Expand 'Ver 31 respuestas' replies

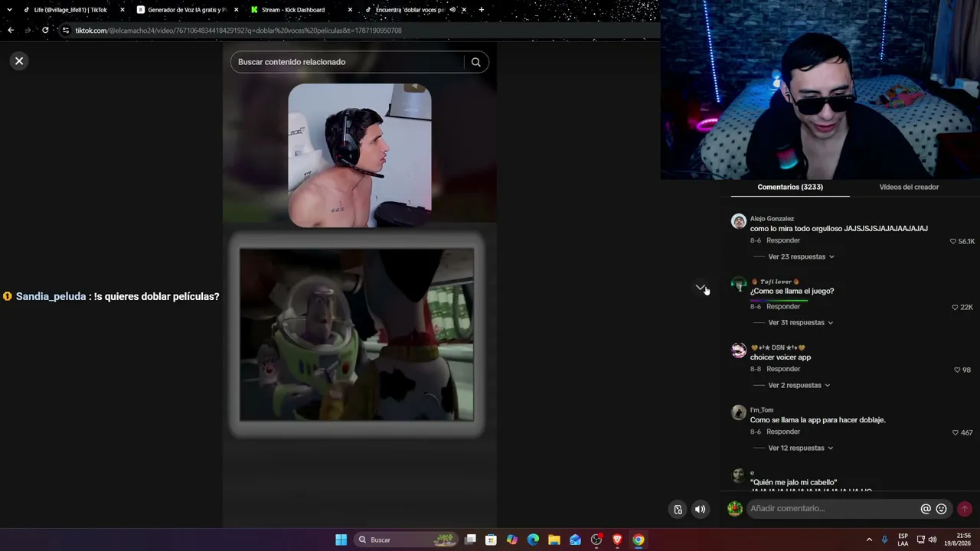[801, 323]
